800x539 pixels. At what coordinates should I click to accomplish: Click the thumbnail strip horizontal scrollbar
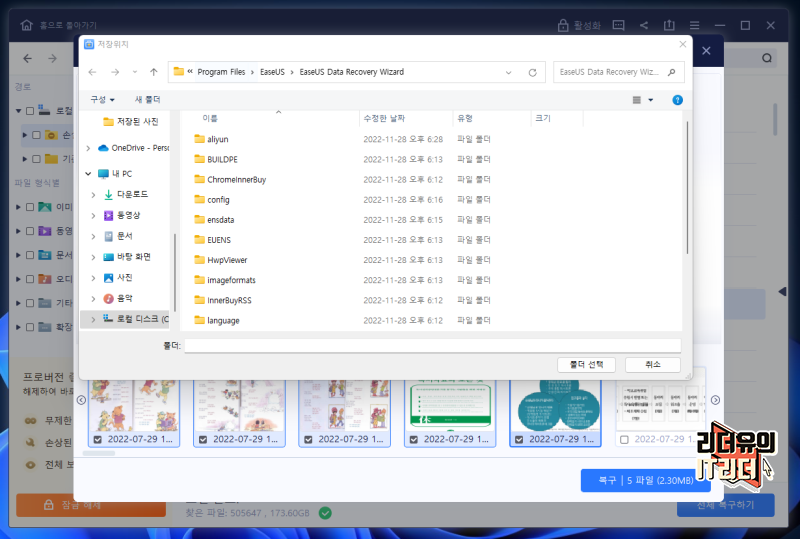(99, 453)
